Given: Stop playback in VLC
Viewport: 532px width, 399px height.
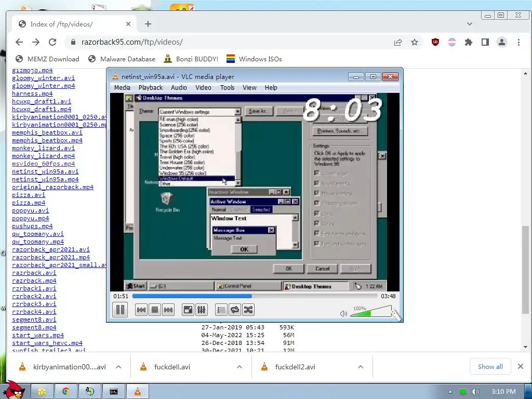Looking at the screenshot, I should [x=155, y=310].
